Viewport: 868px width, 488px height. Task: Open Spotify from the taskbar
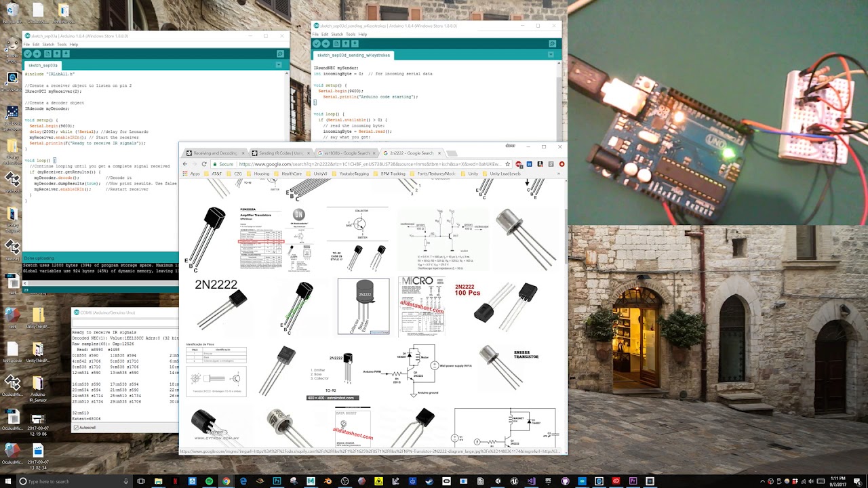tap(209, 481)
